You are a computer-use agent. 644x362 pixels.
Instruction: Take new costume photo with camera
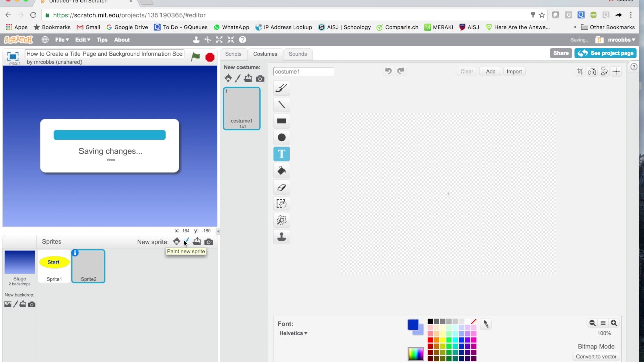[260, 79]
